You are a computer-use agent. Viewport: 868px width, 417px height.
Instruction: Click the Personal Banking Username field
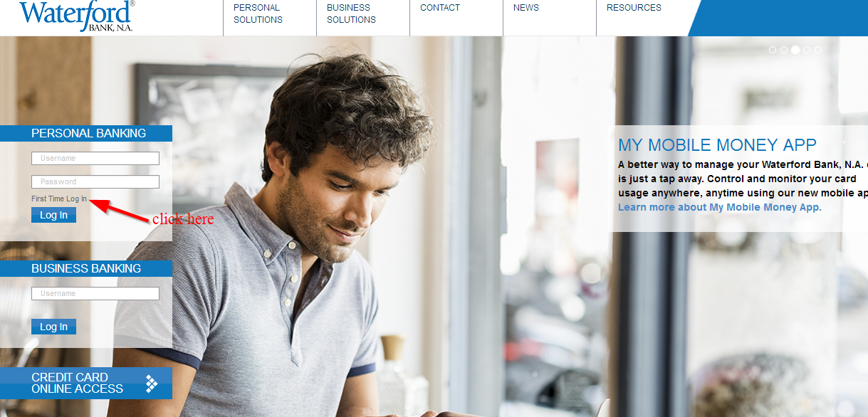[95, 158]
